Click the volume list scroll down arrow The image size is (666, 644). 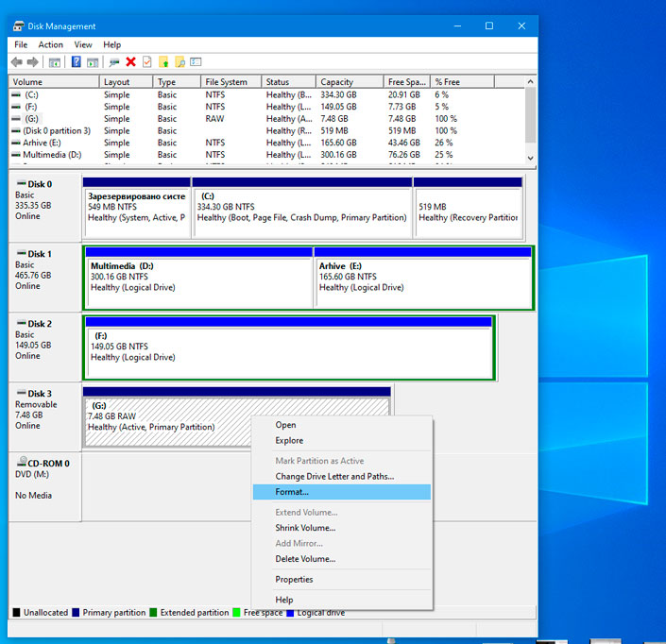click(x=531, y=158)
